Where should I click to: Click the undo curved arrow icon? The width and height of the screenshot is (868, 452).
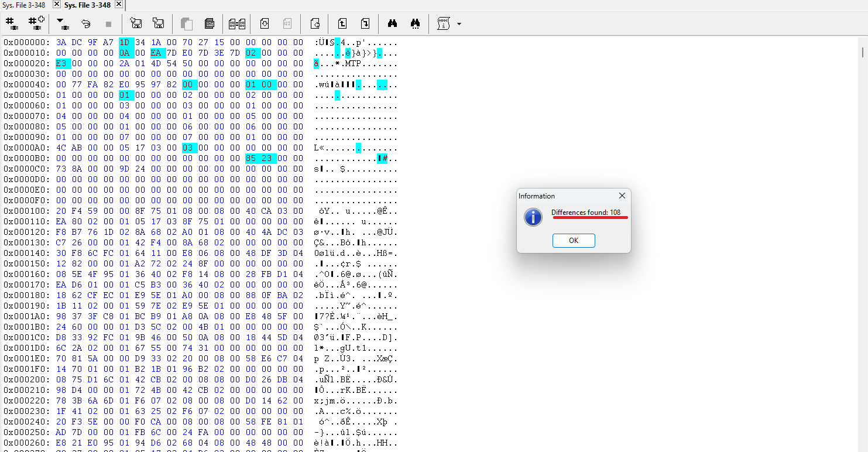85,23
